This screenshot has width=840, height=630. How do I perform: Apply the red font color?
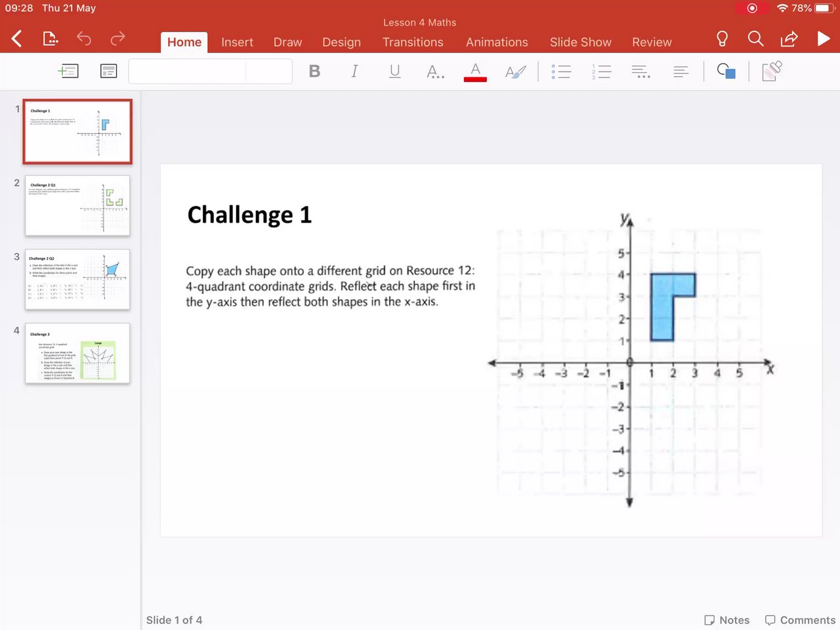tap(475, 72)
